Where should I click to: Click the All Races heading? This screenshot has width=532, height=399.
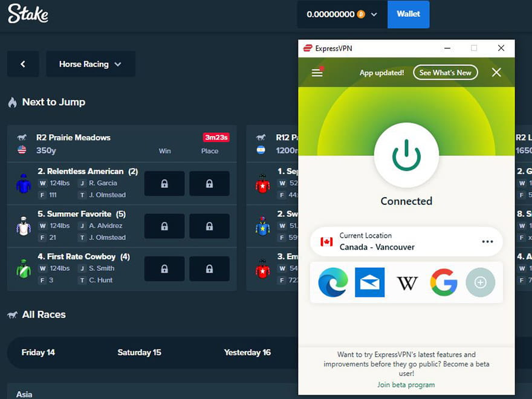click(44, 315)
